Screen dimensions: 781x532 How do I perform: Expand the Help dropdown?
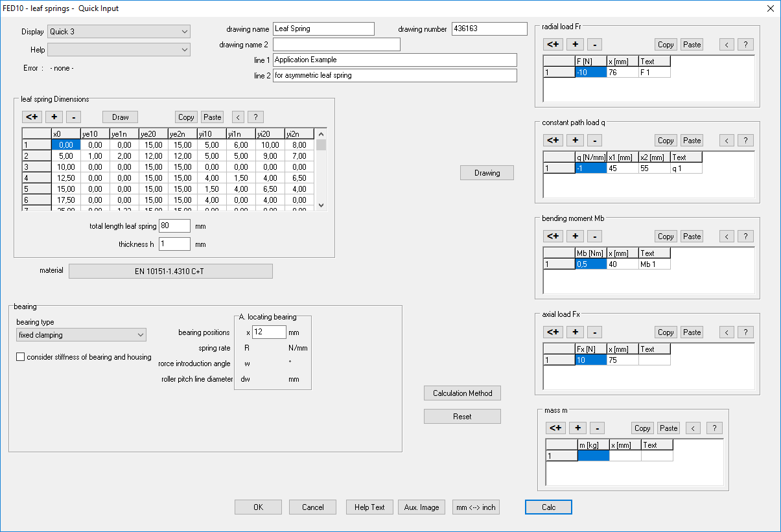(x=119, y=50)
